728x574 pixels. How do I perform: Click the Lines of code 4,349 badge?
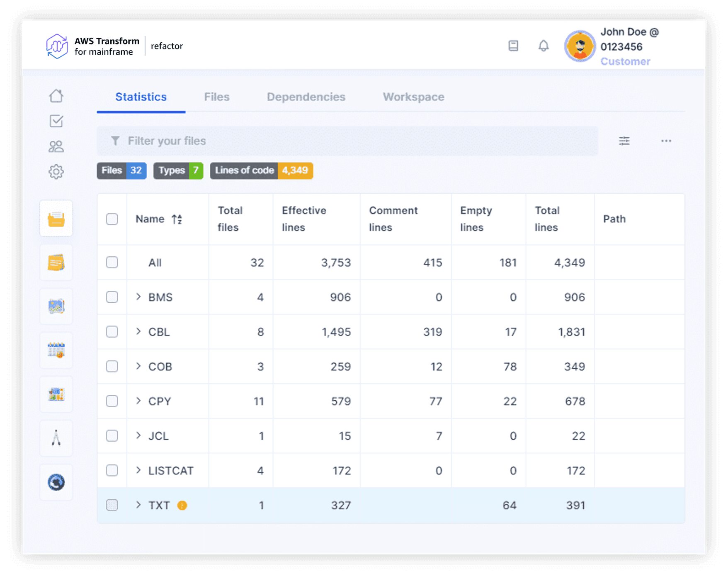(261, 170)
